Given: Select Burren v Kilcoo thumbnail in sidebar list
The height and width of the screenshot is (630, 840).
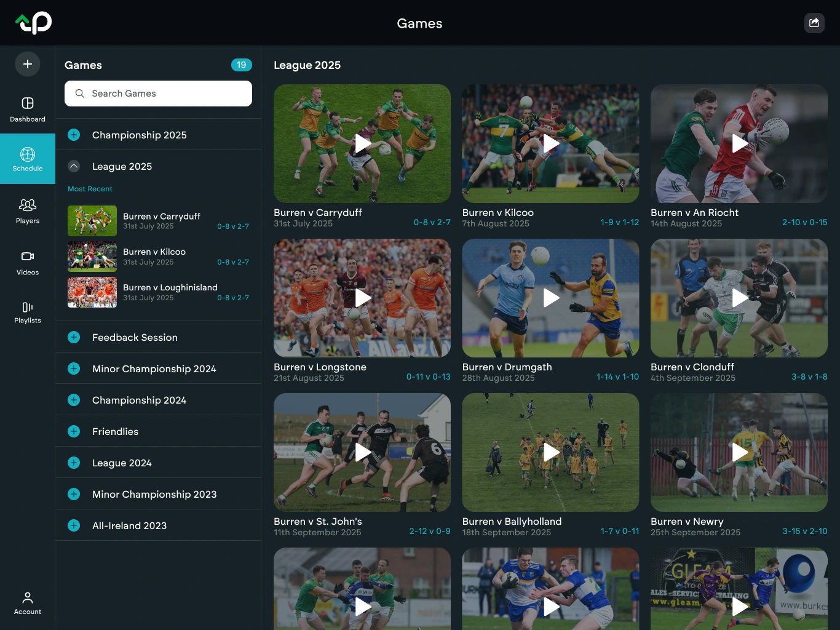Looking at the screenshot, I should (x=92, y=257).
